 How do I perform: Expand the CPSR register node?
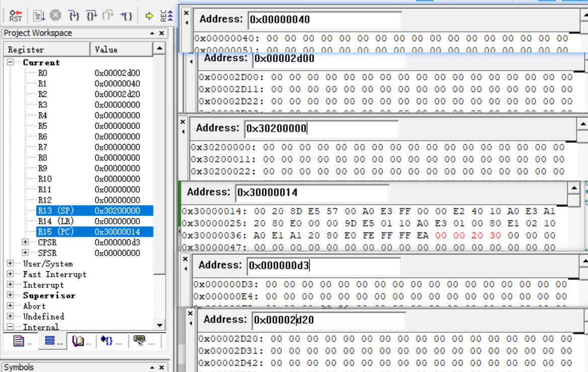tap(25, 242)
